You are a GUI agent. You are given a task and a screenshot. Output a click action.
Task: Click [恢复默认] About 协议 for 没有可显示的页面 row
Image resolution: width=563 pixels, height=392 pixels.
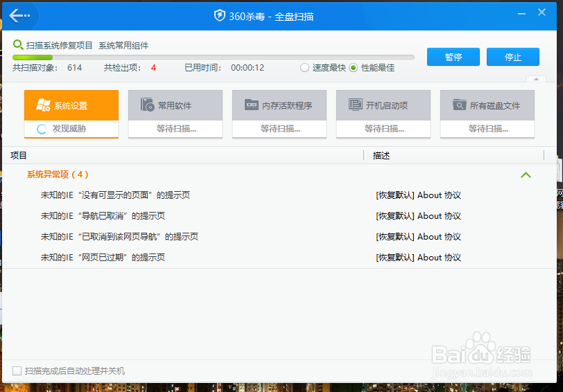(x=418, y=195)
